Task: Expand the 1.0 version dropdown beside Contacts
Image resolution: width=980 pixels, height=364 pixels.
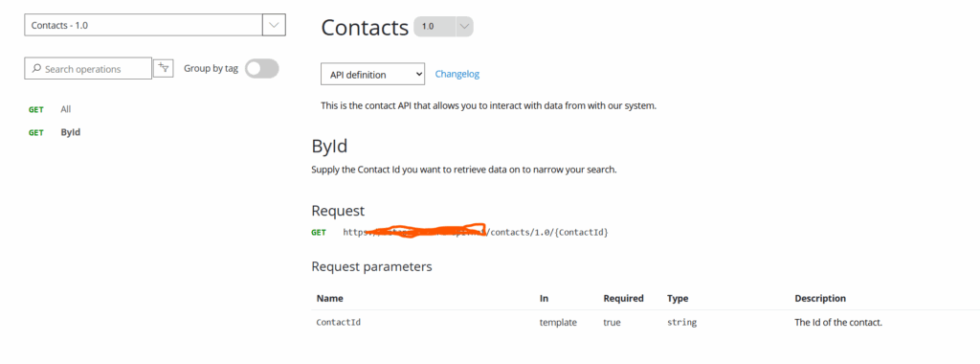Action: click(464, 26)
